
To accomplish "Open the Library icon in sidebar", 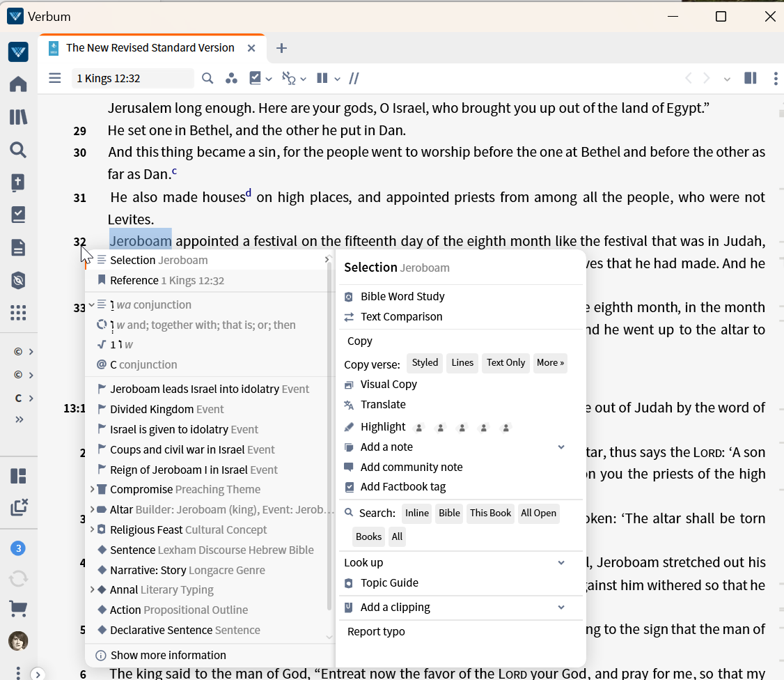I will [18, 117].
